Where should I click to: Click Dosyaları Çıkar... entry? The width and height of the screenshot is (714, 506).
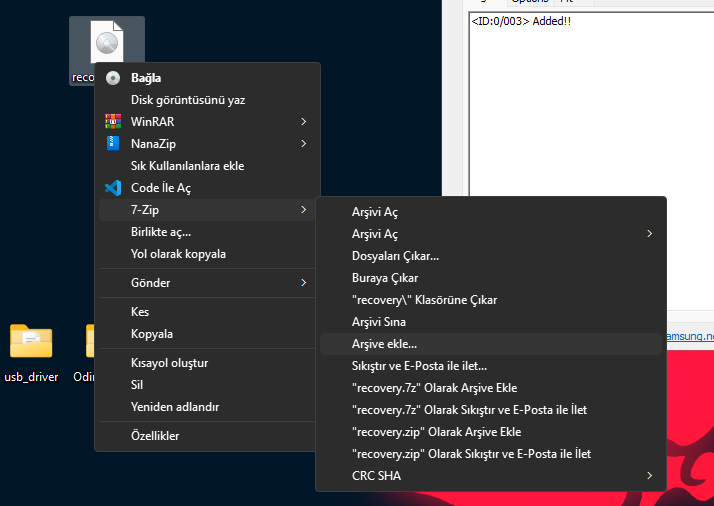[x=395, y=256]
